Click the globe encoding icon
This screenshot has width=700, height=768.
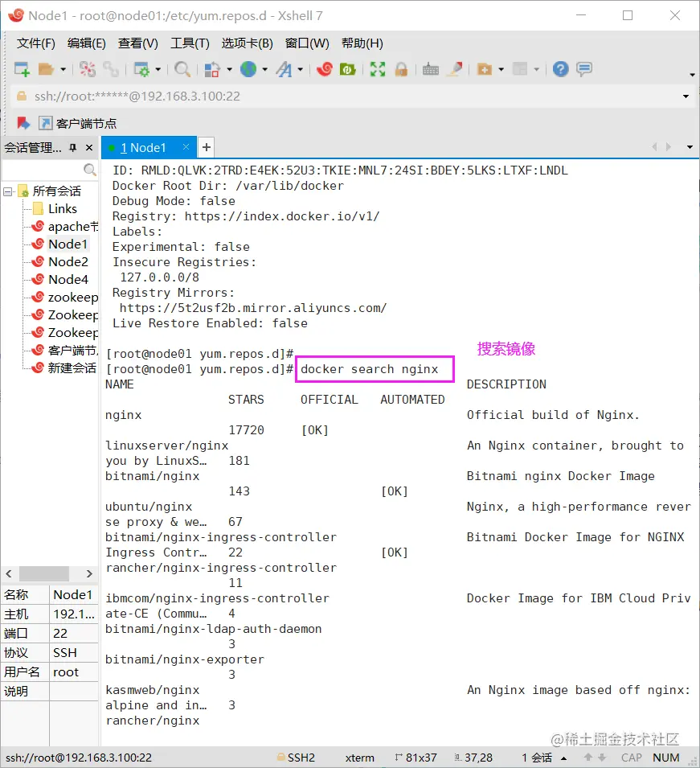248,69
